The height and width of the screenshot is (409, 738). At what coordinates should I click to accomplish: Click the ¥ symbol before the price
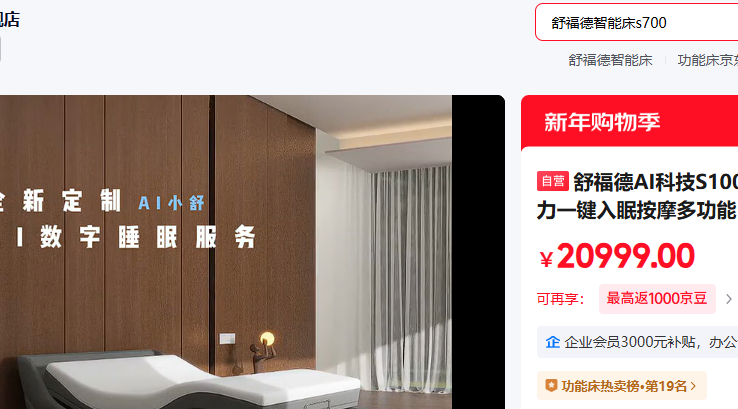tap(546, 259)
